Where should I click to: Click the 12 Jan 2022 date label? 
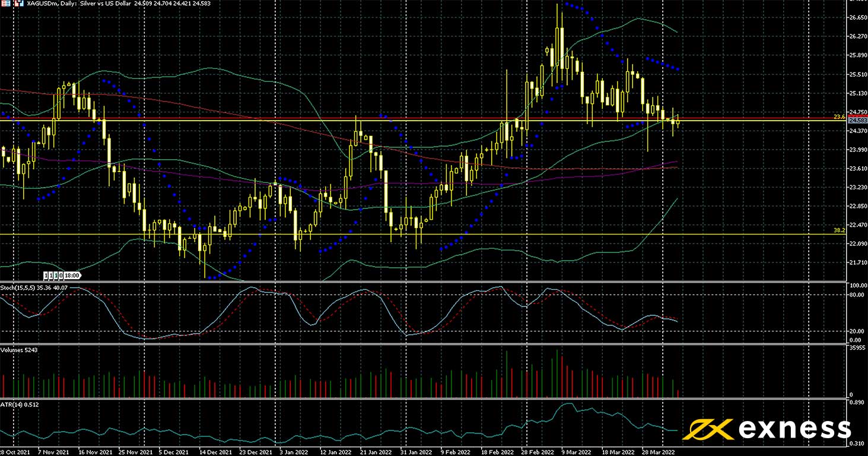pos(336,452)
